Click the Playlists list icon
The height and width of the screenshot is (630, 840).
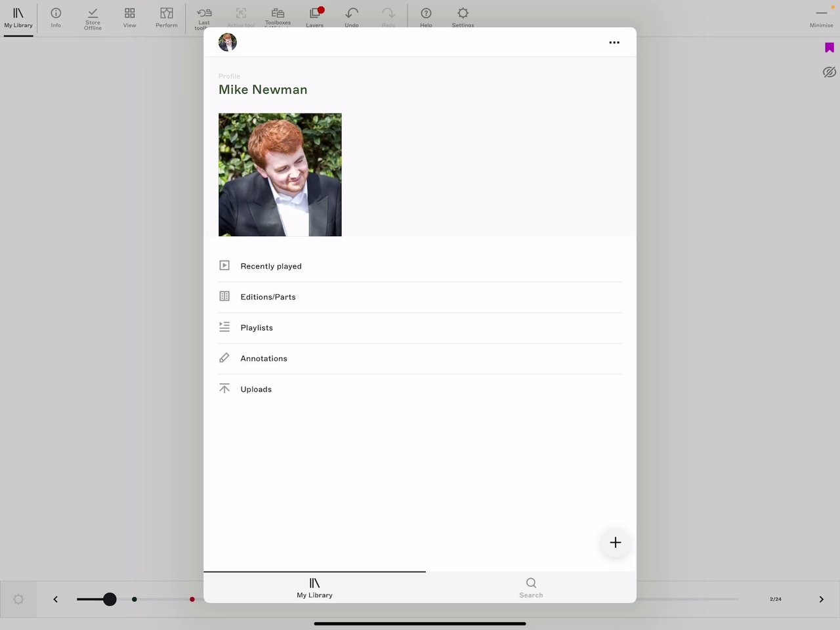tap(224, 327)
